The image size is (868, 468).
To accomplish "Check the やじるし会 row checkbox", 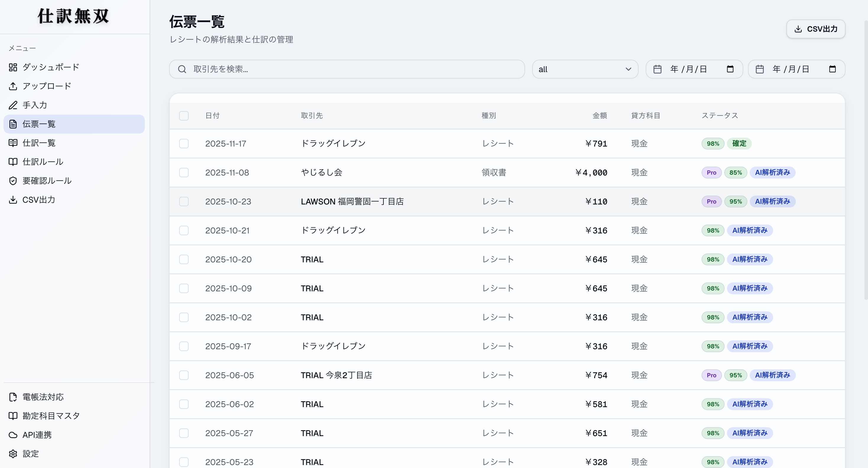I will coord(184,173).
